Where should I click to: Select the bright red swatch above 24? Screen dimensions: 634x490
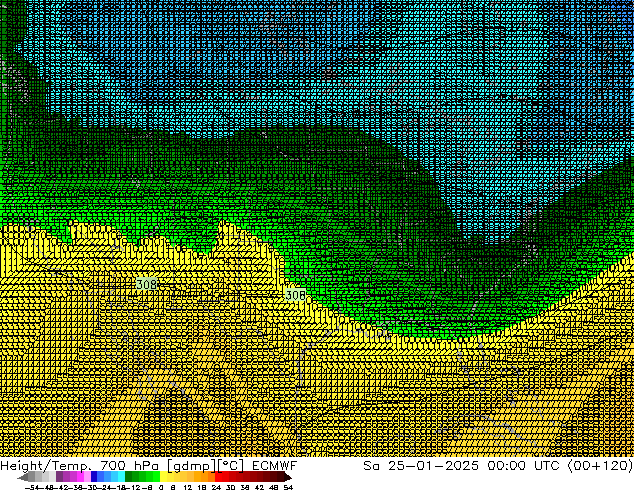pyautogui.click(x=218, y=476)
